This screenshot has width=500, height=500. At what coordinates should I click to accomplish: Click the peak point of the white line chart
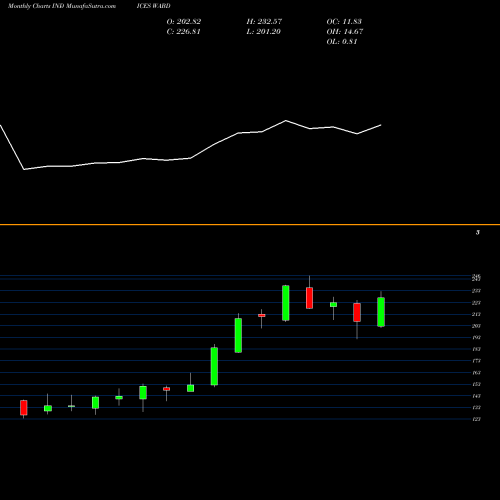point(286,121)
